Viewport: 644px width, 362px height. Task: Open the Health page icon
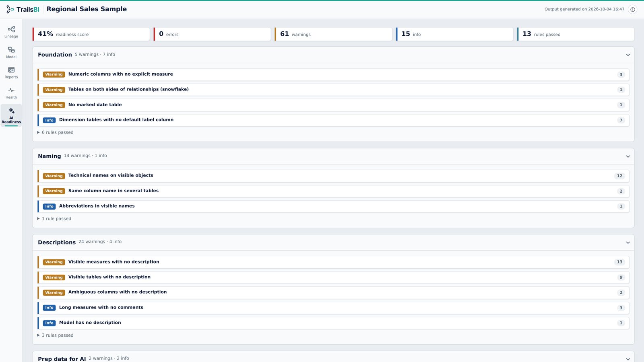pos(11,93)
